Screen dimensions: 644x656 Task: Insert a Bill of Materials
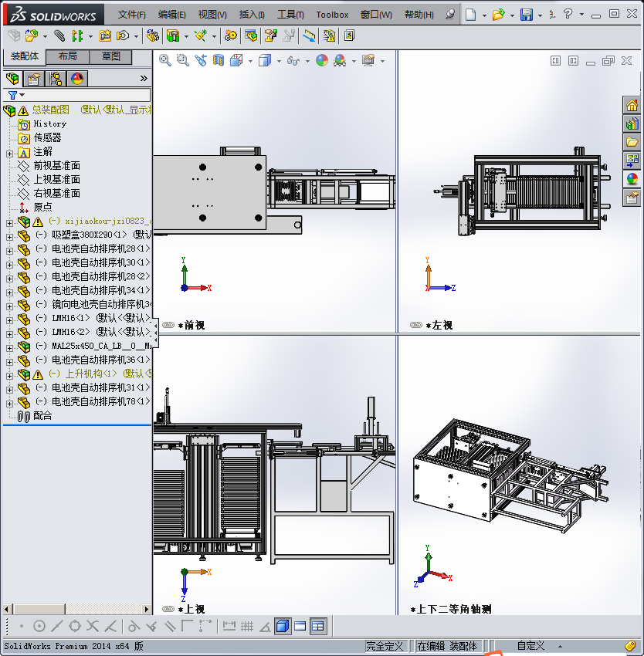251,36
